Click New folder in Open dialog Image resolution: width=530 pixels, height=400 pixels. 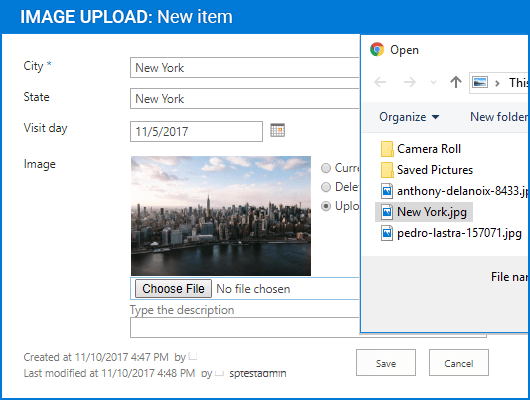(x=499, y=117)
